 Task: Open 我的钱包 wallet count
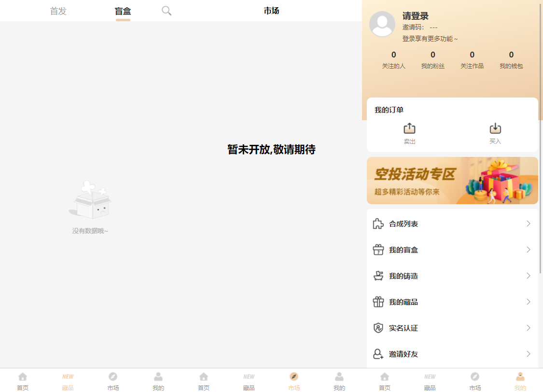click(511, 60)
